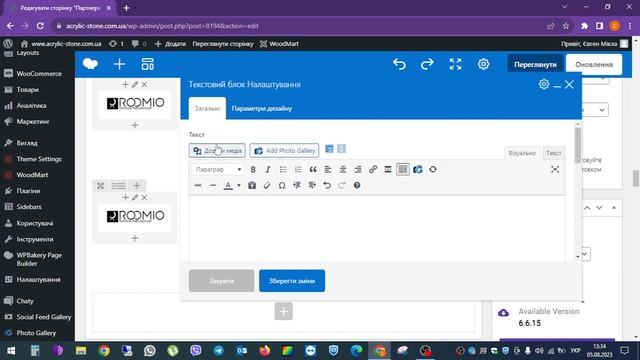The height and width of the screenshot is (360, 640).
Task: Add element below the second ROOMIO image
Action: pyautogui.click(x=135, y=238)
